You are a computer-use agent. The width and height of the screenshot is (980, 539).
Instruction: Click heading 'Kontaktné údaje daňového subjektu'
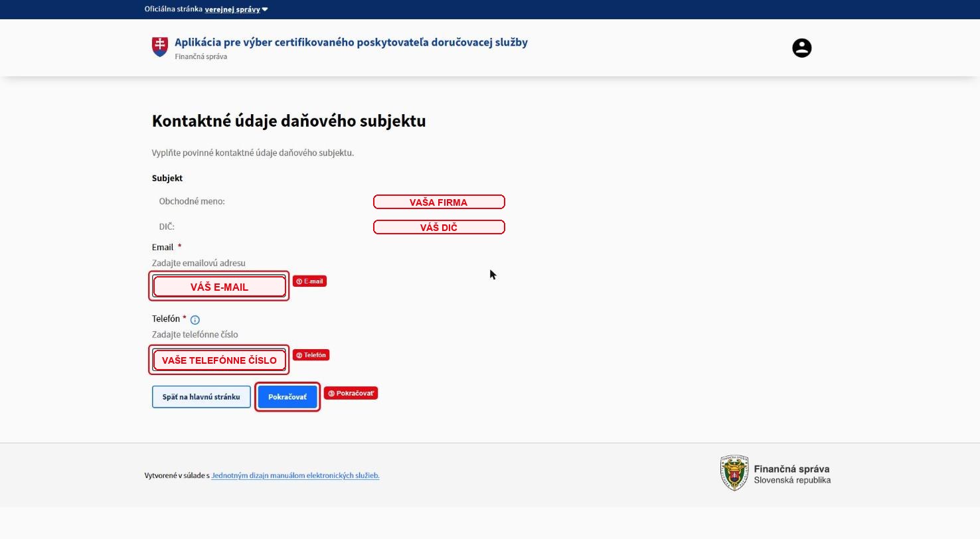(x=289, y=121)
